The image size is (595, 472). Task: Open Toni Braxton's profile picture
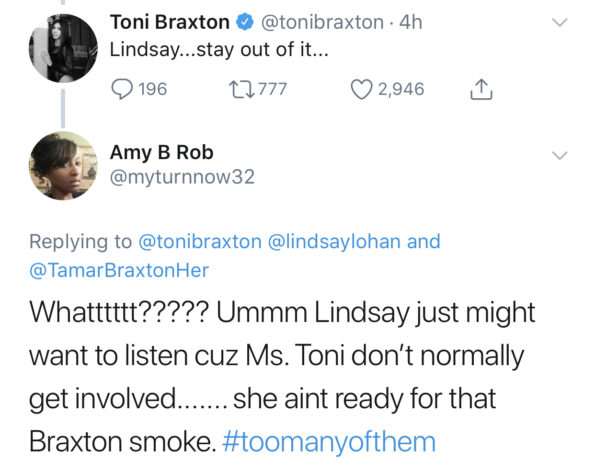(x=63, y=48)
